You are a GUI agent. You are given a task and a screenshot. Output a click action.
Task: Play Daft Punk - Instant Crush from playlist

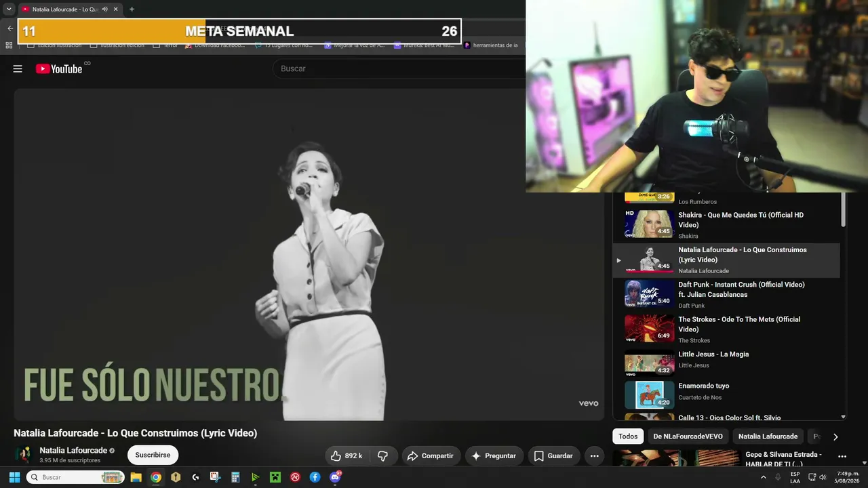tap(726, 295)
